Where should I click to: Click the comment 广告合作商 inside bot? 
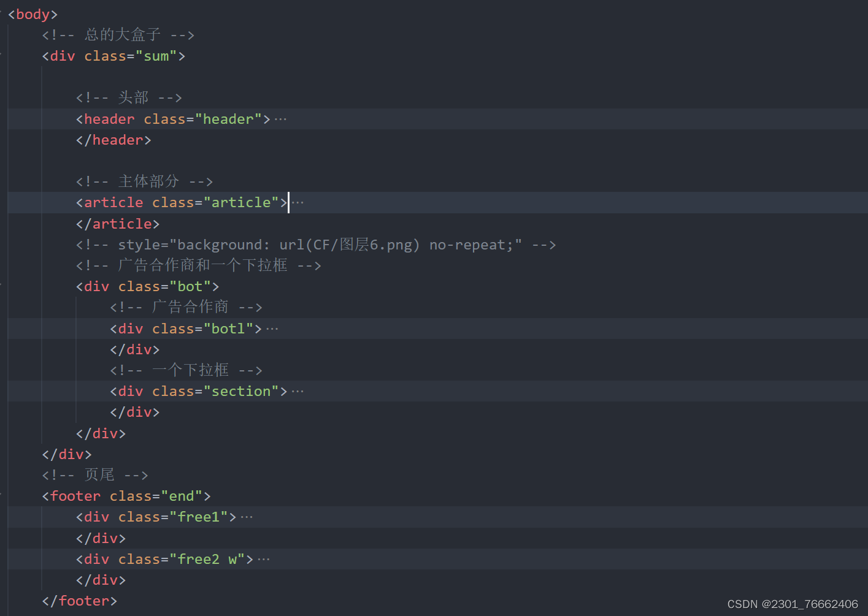(x=186, y=308)
